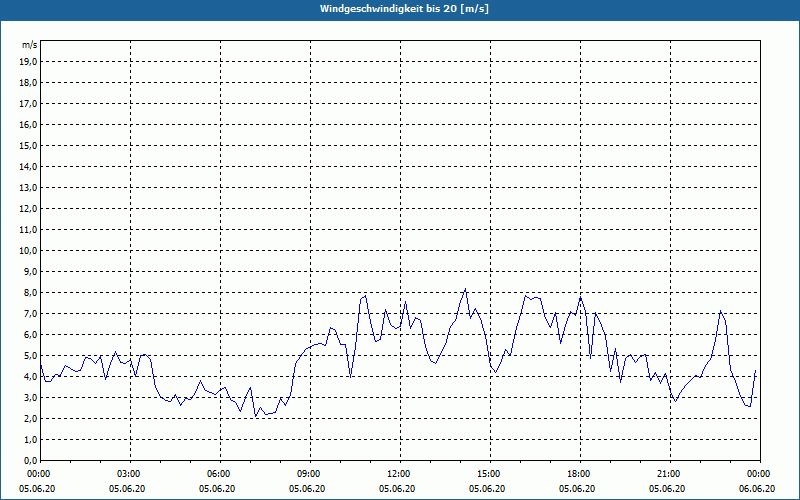This screenshot has height=500, width=800.
Task: Click the 21:00 time axis label
Action: (x=670, y=474)
